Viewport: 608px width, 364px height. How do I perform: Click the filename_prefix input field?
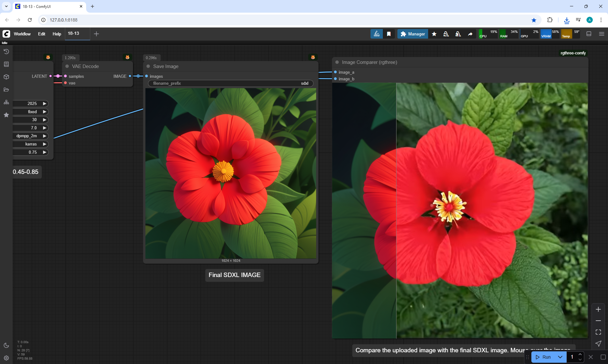click(x=231, y=83)
